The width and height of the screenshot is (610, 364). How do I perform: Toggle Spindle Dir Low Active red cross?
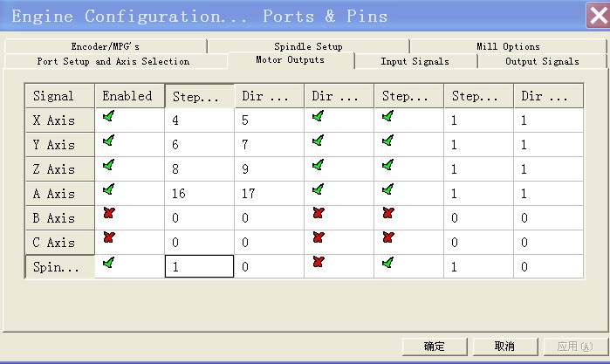point(318,262)
